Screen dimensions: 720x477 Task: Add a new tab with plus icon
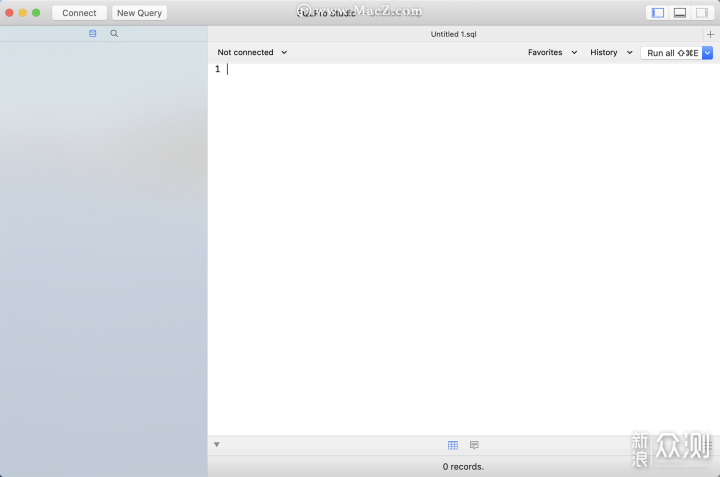pyautogui.click(x=710, y=34)
